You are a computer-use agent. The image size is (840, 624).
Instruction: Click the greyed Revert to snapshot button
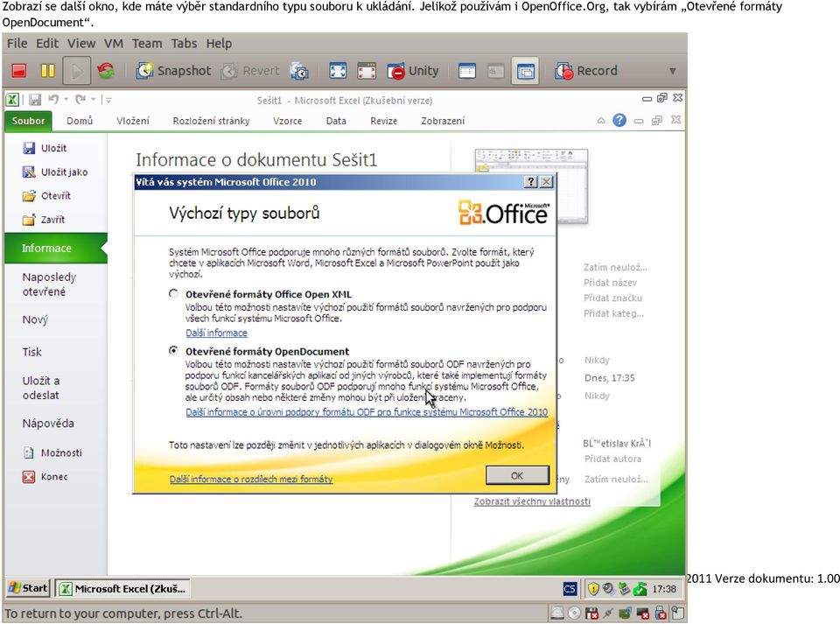pos(251,71)
